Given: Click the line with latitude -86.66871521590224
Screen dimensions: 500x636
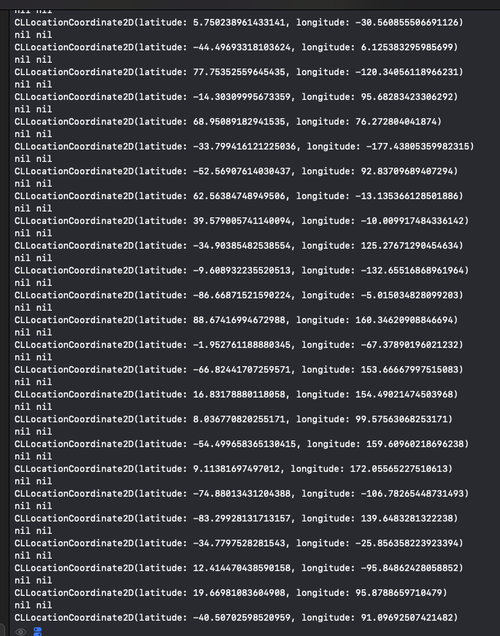Looking at the screenshot, I should point(238,295).
